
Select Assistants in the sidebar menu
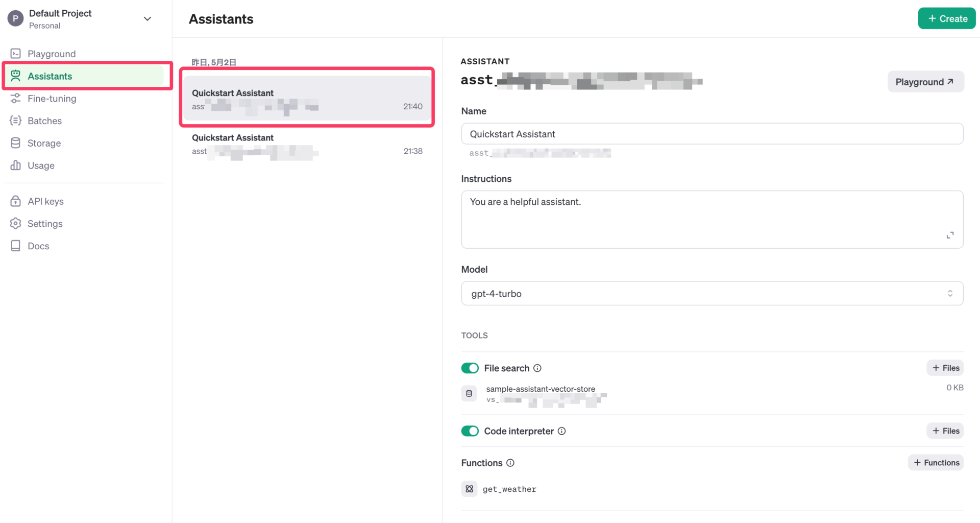pos(50,76)
